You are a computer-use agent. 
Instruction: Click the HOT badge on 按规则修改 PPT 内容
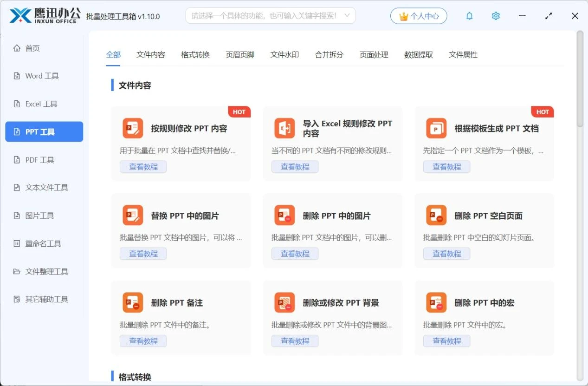pyautogui.click(x=239, y=112)
